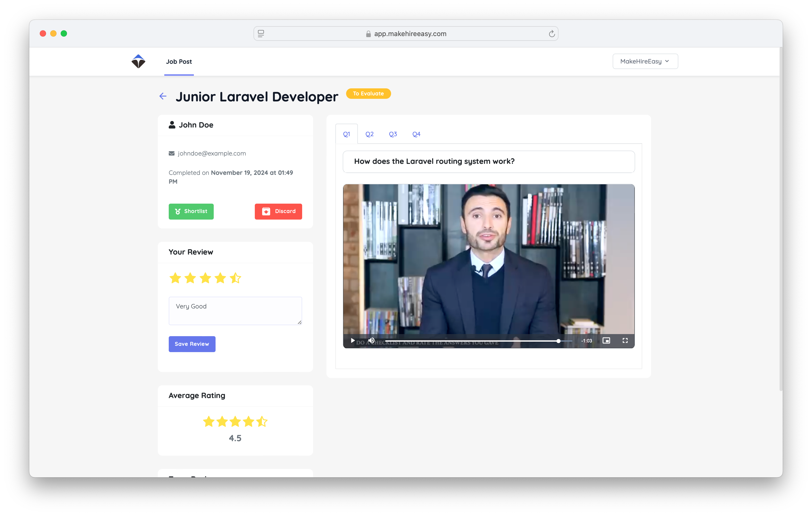Enable picture-in-picture for the video
812x516 pixels.
tap(606, 340)
